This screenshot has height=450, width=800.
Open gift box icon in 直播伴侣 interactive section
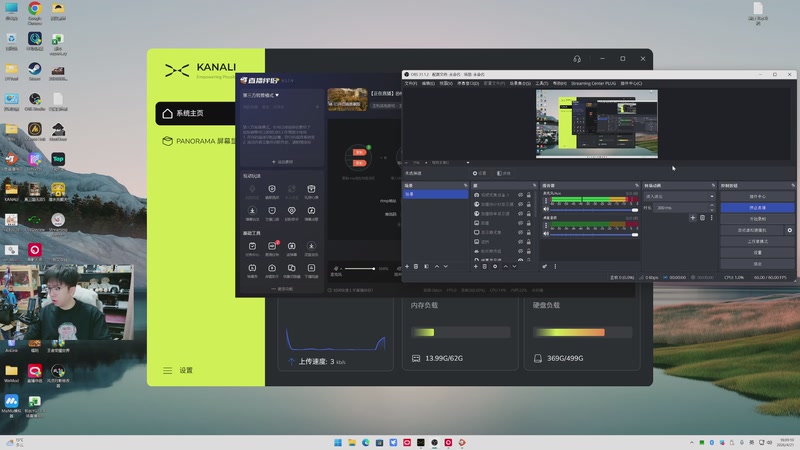click(x=311, y=189)
